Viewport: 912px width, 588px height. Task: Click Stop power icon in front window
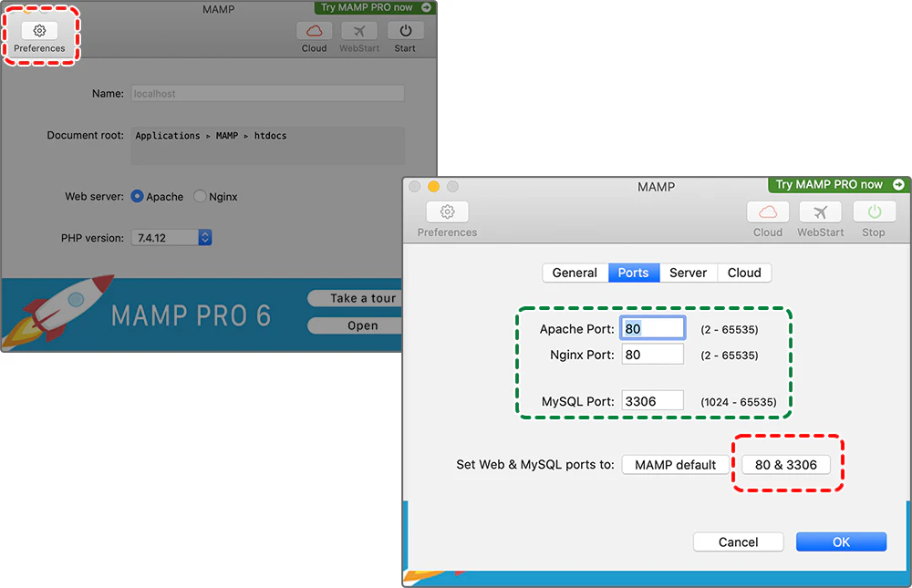coord(874,211)
